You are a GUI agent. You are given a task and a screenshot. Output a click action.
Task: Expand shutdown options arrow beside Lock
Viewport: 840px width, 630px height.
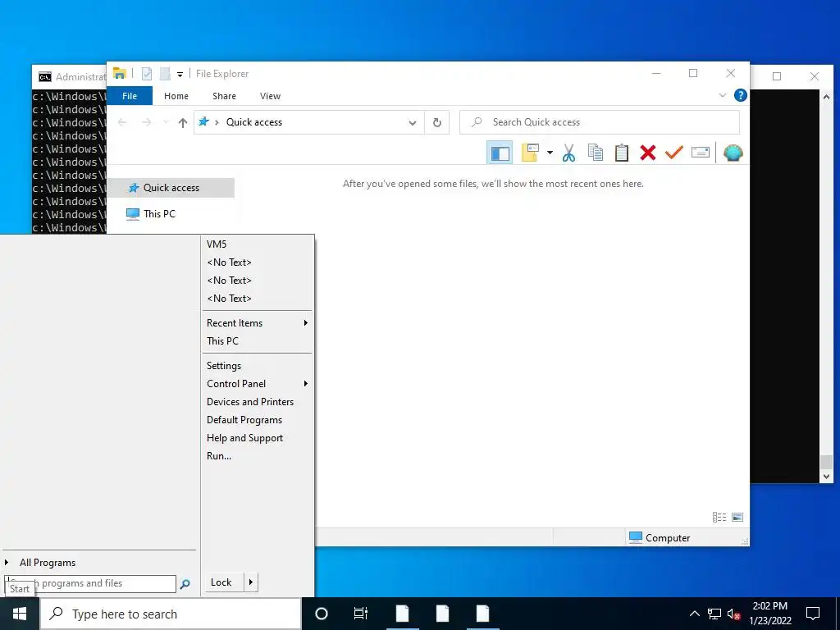(x=251, y=582)
